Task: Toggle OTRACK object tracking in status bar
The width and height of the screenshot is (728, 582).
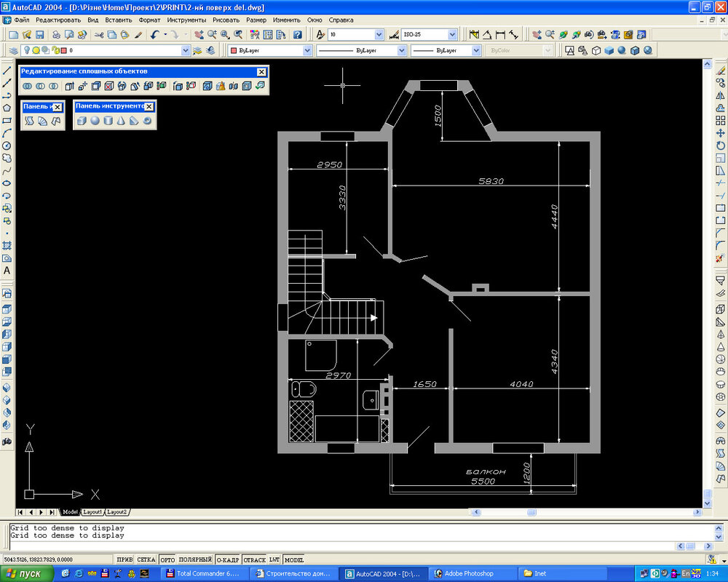Action: (254, 559)
